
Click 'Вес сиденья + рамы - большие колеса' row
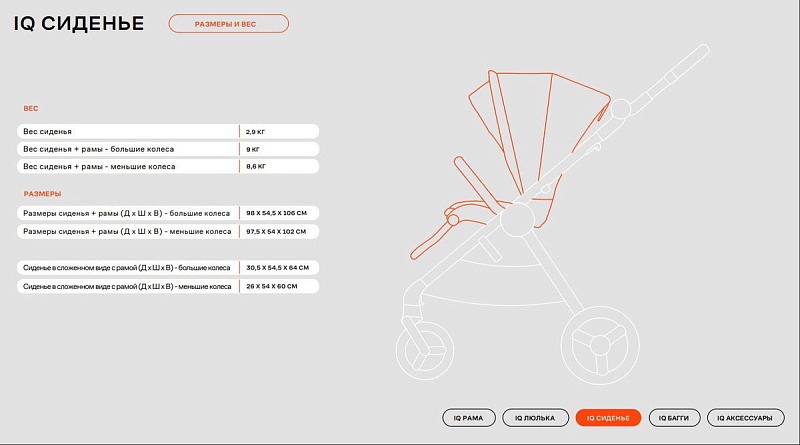(168, 149)
